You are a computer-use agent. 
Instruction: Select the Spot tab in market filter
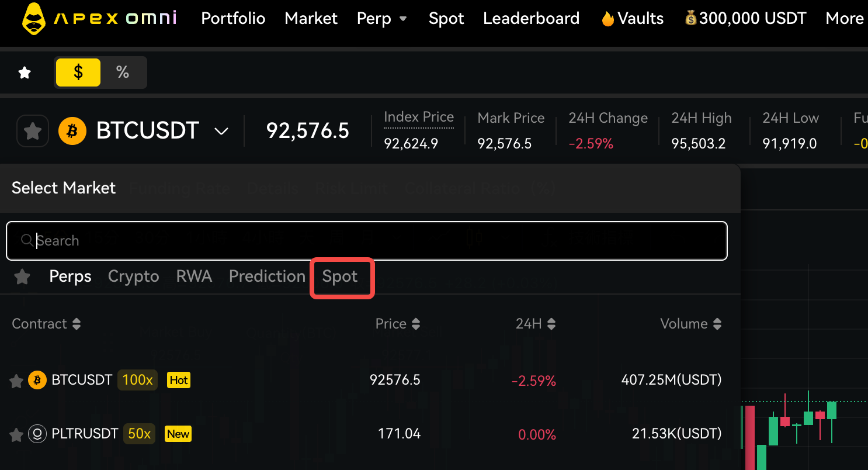pos(340,277)
